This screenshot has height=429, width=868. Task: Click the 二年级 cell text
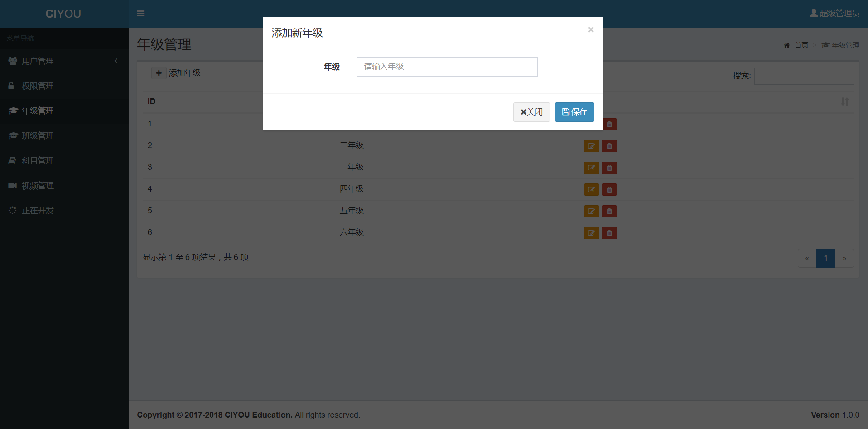tap(352, 145)
